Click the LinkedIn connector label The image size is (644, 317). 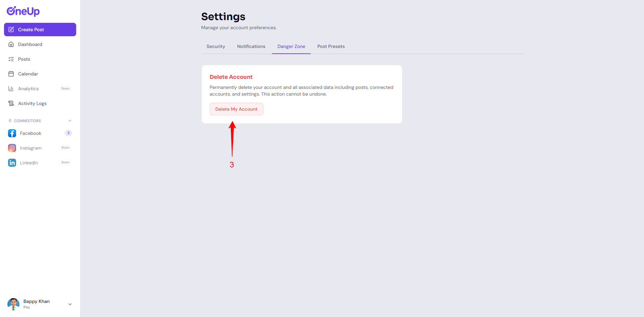coord(29,163)
